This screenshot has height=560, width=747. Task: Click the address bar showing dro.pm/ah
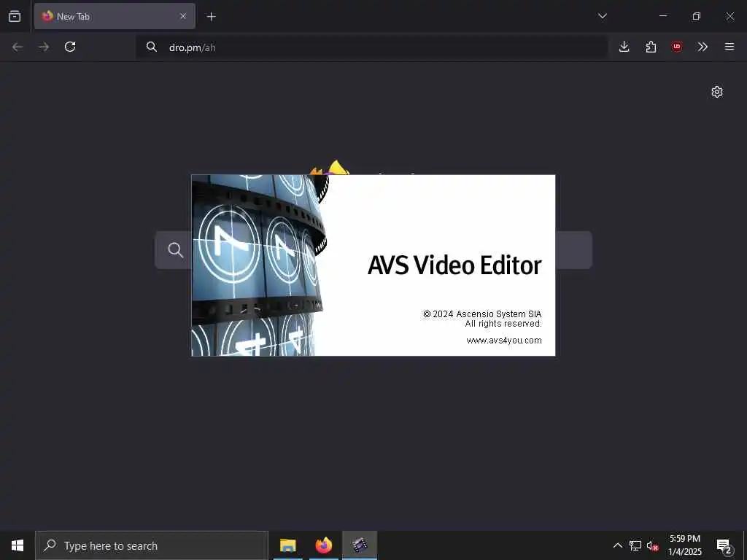tap(371, 47)
